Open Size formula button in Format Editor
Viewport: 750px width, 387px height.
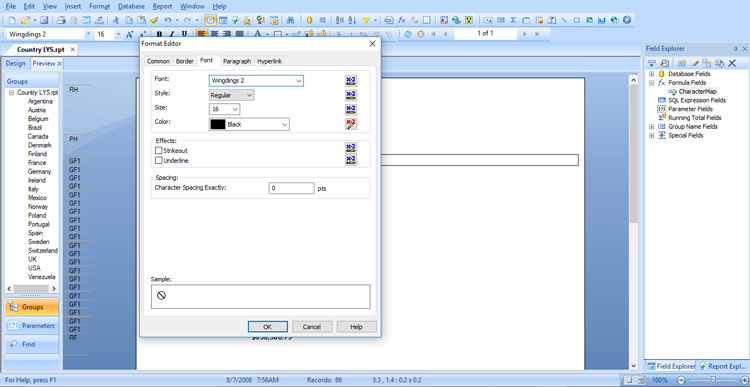[x=351, y=110]
